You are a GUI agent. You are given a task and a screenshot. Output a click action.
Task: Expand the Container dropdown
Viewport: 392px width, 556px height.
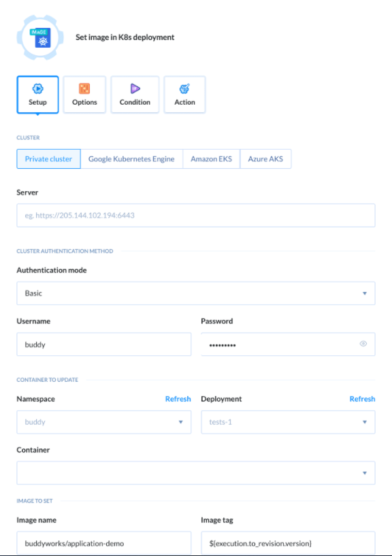pos(196,473)
